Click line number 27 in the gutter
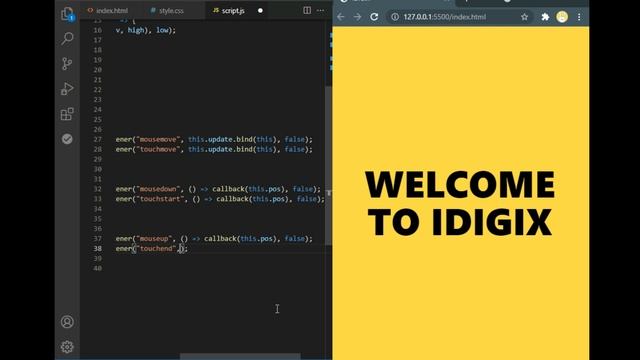 97,139
